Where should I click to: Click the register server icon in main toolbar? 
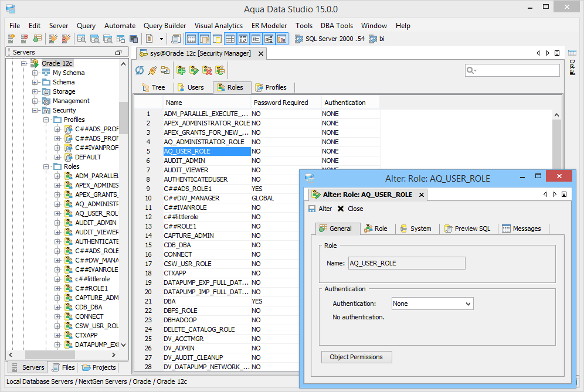(11, 39)
